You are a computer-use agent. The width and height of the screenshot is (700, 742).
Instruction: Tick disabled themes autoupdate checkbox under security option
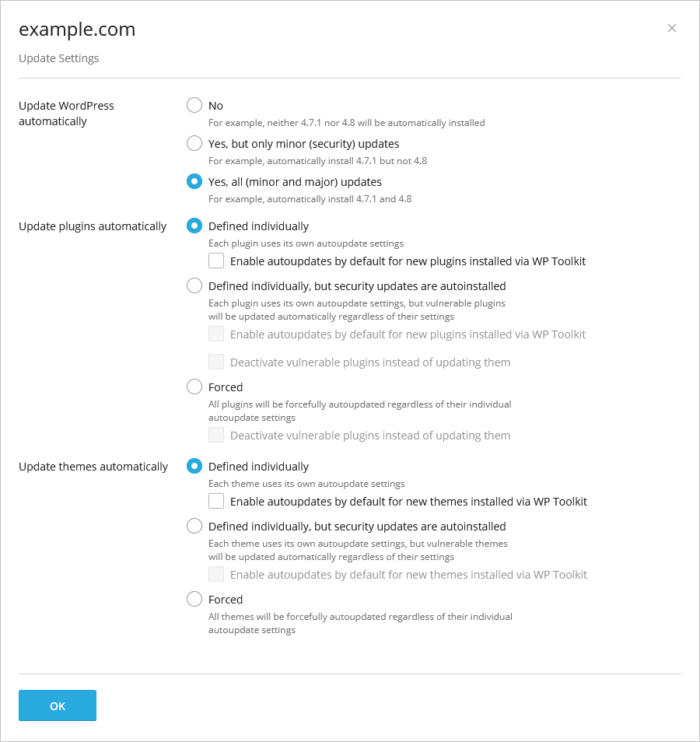(216, 575)
